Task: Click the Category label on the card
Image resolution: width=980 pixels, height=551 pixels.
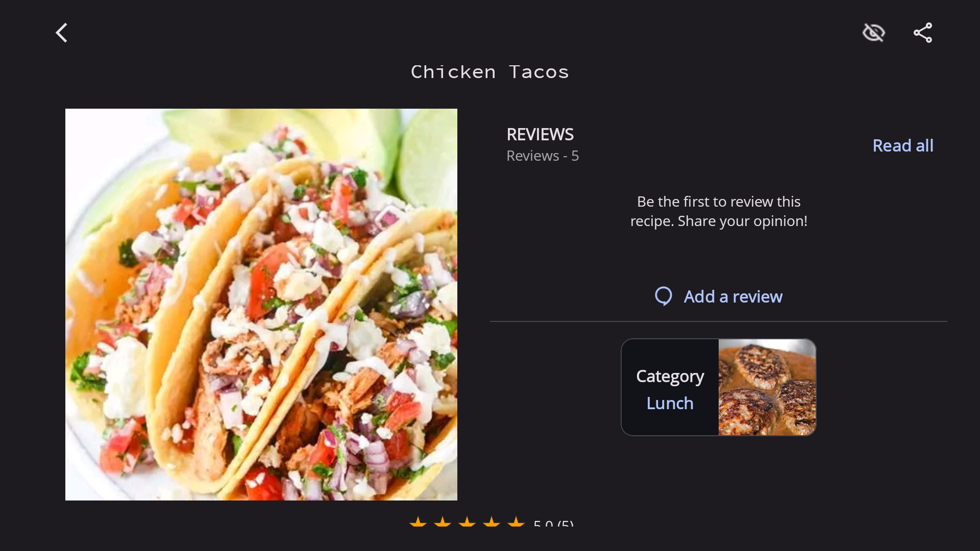Action: (670, 377)
